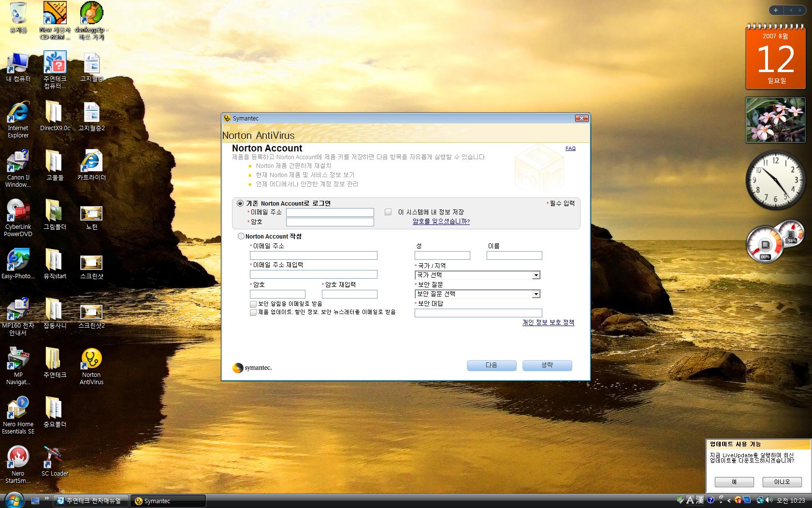
Task: Select the existing Norton Account login radio
Action: (240, 203)
